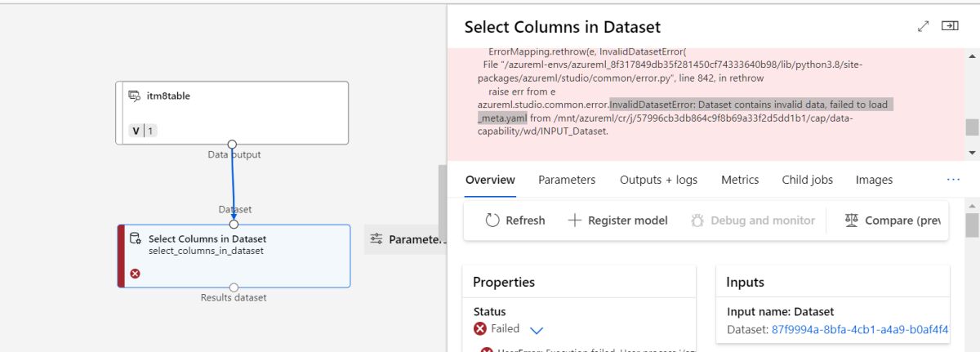980x352 pixels.
Task: Go to the Child jobs tab
Action: [807, 180]
